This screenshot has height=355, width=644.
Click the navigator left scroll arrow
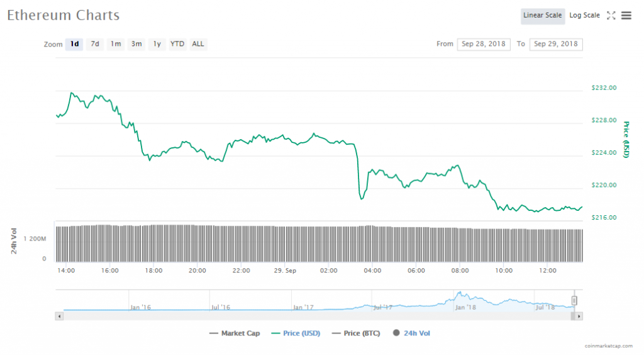(x=60, y=316)
